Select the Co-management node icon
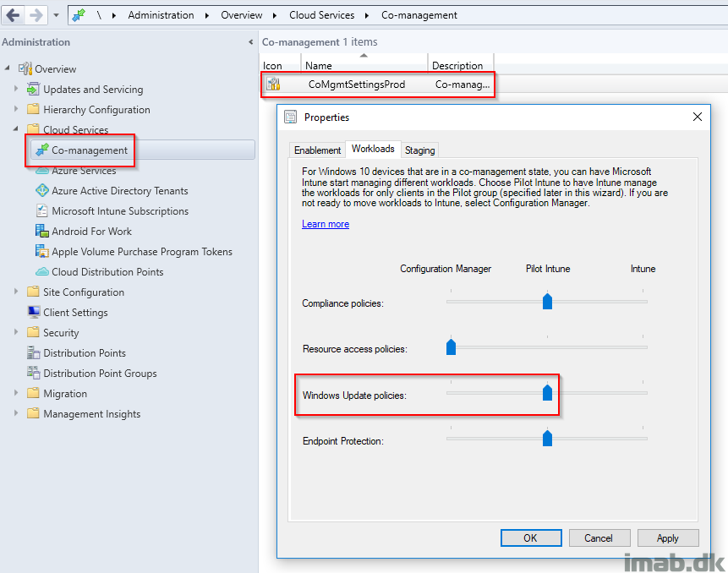Screen dimensions: 728x573 pyautogui.click(x=42, y=150)
